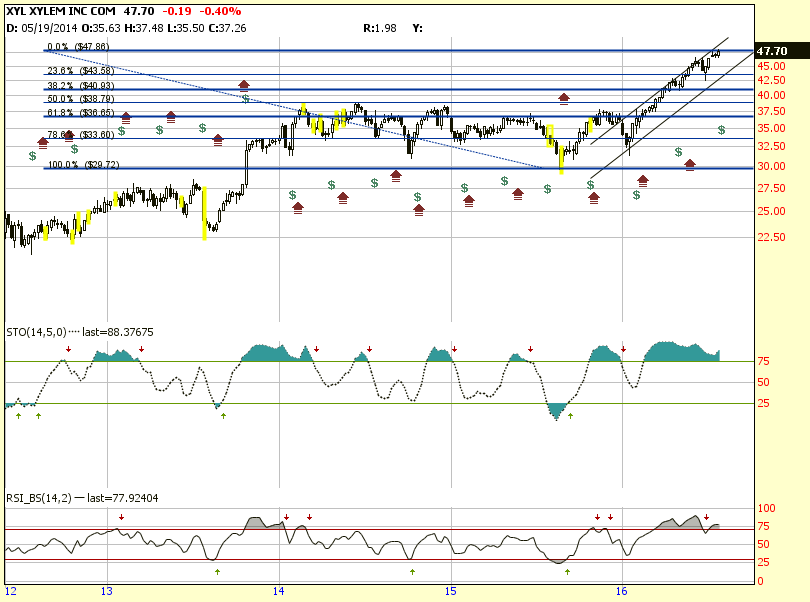Click the year 12 label on the time axis

coord(10,591)
